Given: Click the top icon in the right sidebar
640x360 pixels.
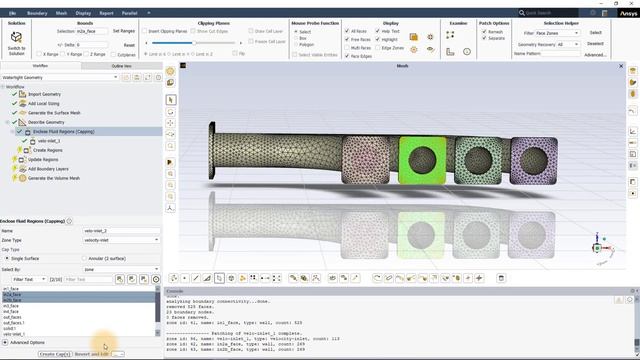Looking at the screenshot, I should click(x=633, y=71).
